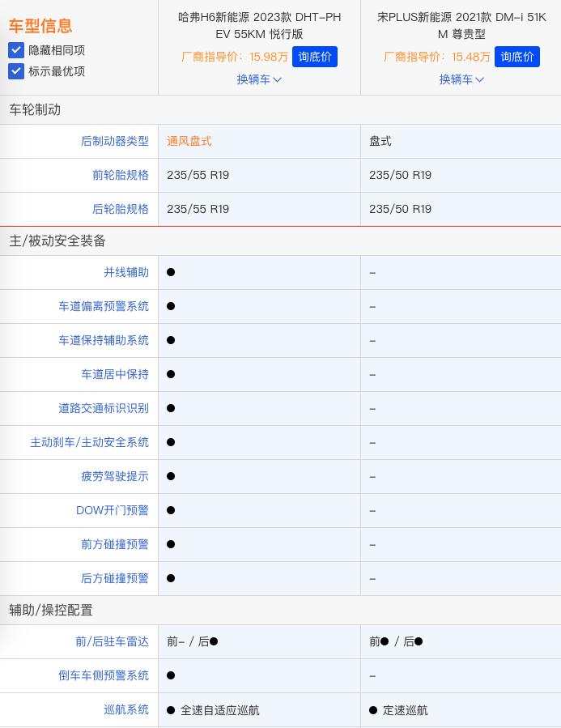Click the DOW开门预警 dot for 哈弗H6
This screenshot has height=728, width=561.
pyautogui.click(x=171, y=510)
